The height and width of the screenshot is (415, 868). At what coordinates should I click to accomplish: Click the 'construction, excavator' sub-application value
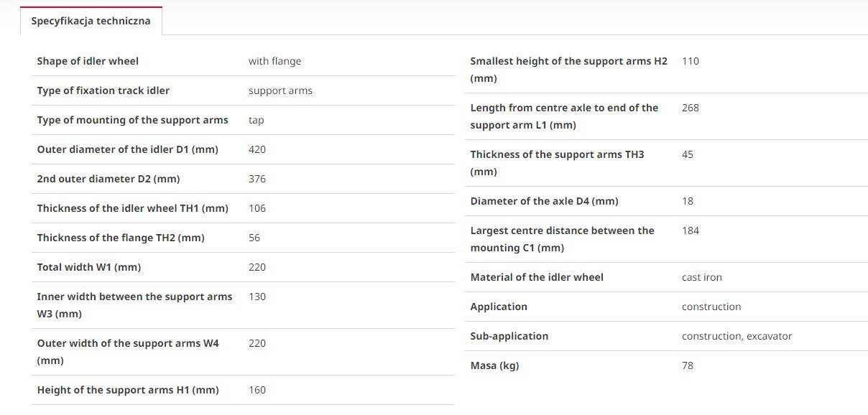737,336
